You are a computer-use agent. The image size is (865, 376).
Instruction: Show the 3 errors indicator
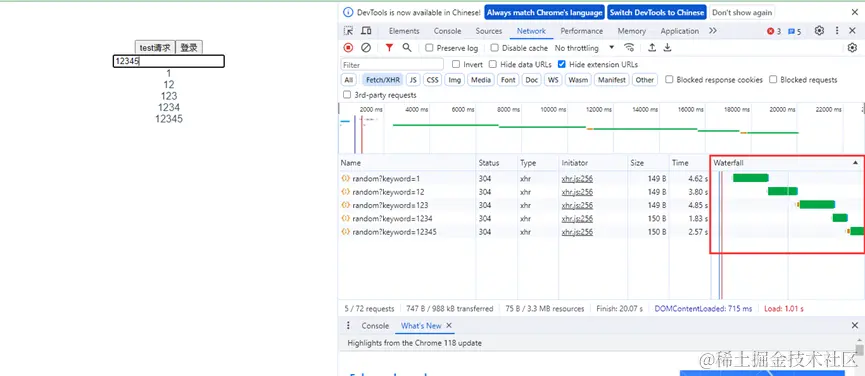pos(774,31)
